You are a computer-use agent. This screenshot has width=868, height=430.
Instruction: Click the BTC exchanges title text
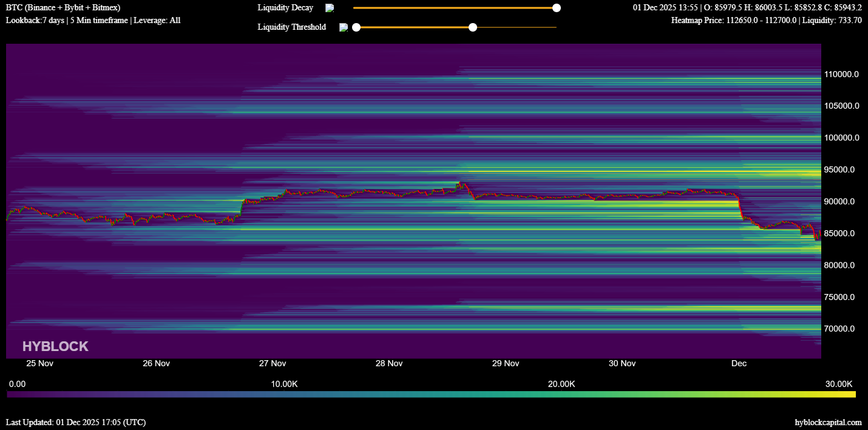(x=63, y=8)
